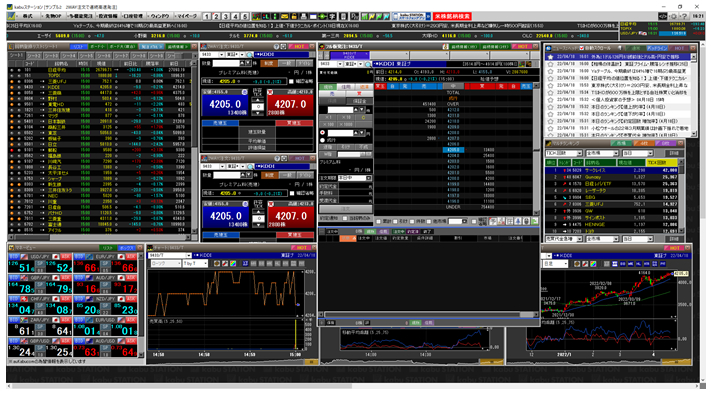Toggle 確認省略 checkbox in upper 2WAY panel
Screen dimensions: 711x400
pyautogui.click(x=291, y=81)
